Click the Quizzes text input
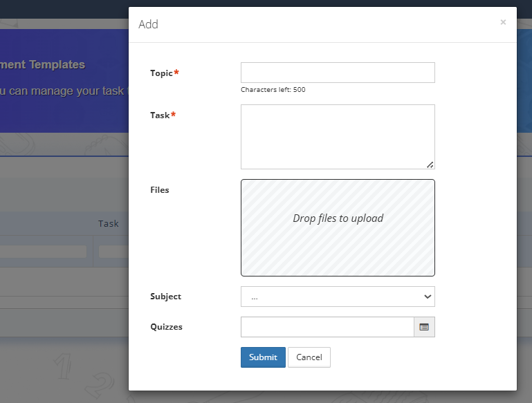This screenshot has height=403, width=532. 327,327
